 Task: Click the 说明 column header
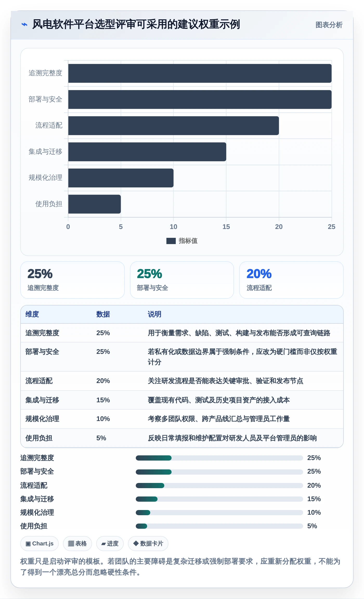pos(155,314)
